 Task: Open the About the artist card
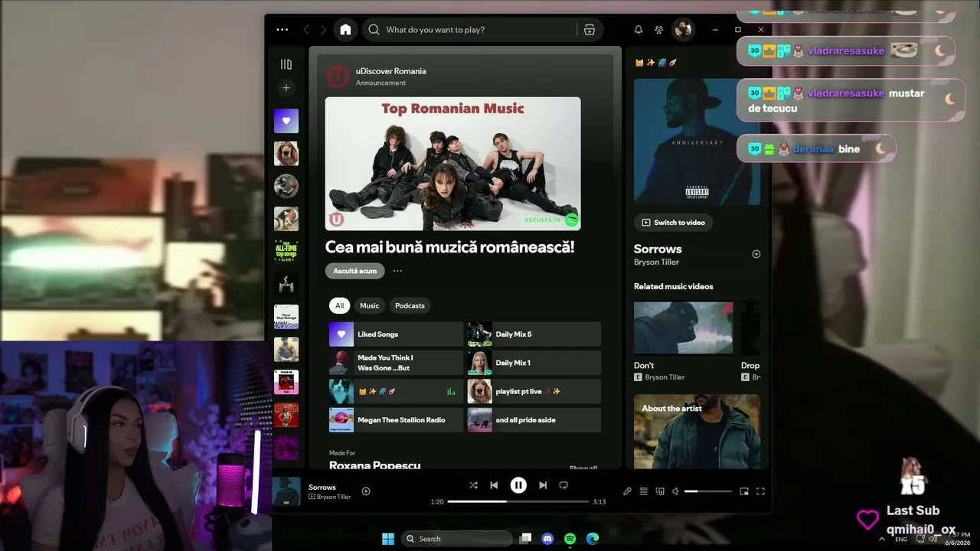click(x=697, y=432)
